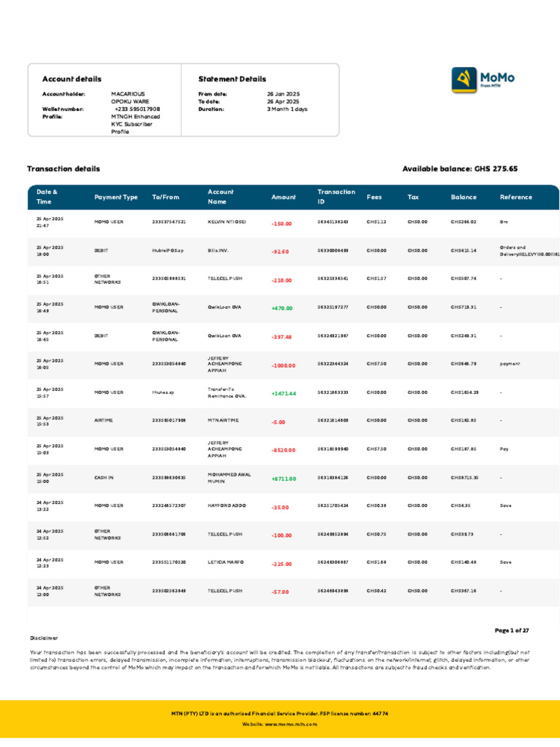Select the Disclaimer heading
This screenshot has width=560, height=747.
44,638
